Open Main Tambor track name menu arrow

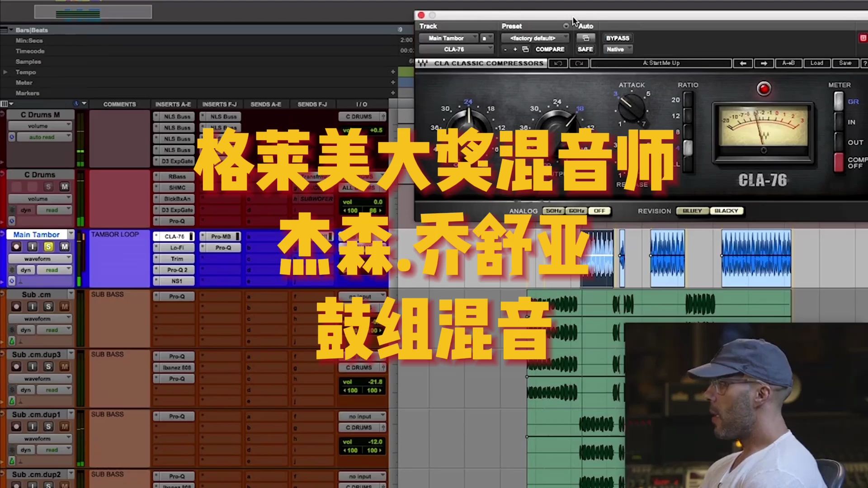coord(71,234)
